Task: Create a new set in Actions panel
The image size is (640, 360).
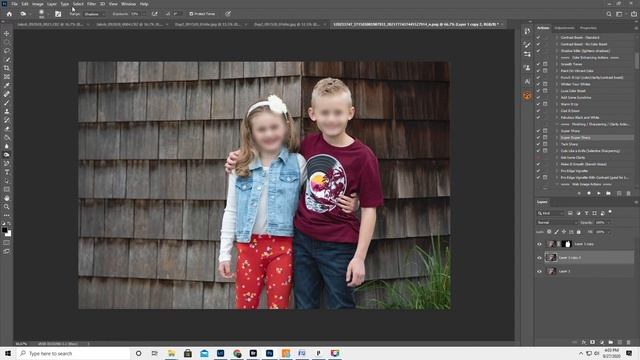Action: click(x=609, y=193)
